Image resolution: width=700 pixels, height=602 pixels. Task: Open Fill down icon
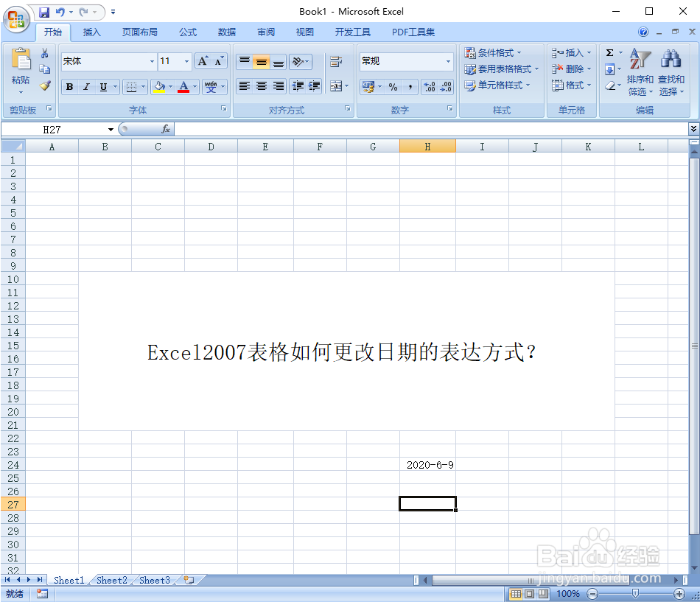(610, 69)
